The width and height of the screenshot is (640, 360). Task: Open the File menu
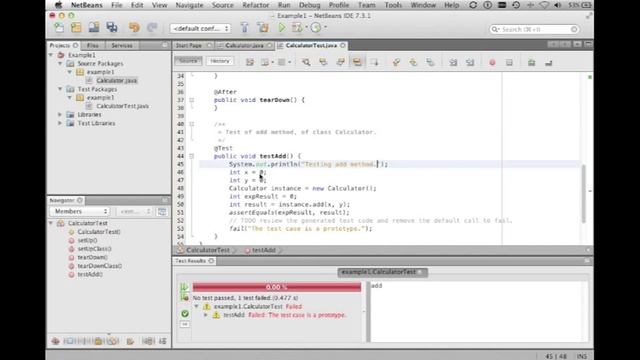tap(117, 5)
